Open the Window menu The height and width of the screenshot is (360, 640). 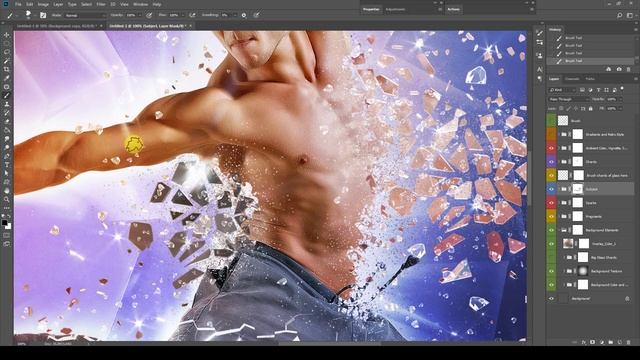click(x=140, y=4)
